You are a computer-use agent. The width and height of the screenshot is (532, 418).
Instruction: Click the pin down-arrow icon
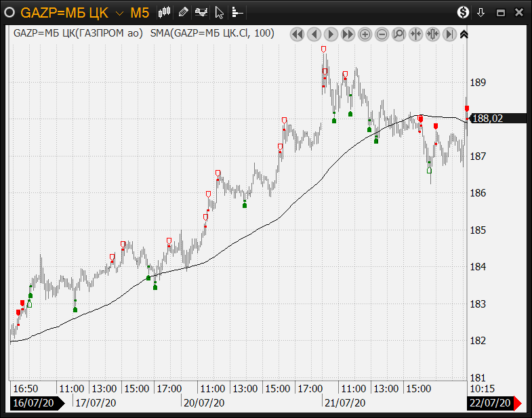pos(481,12)
